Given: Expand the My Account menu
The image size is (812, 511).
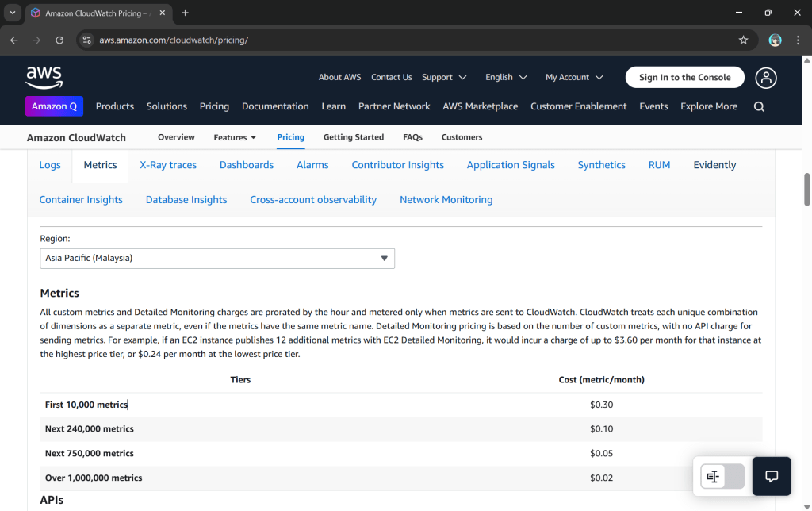Looking at the screenshot, I should tap(574, 77).
